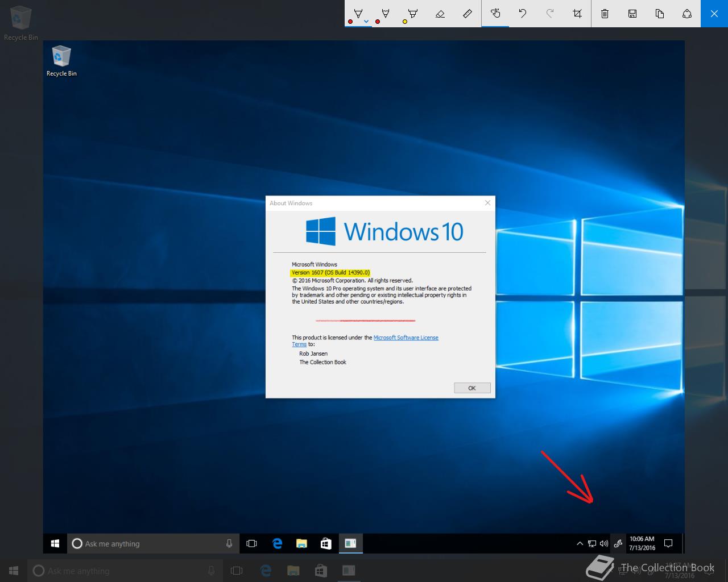Open Windows Ink Workspace in the sketched tray

618,544
